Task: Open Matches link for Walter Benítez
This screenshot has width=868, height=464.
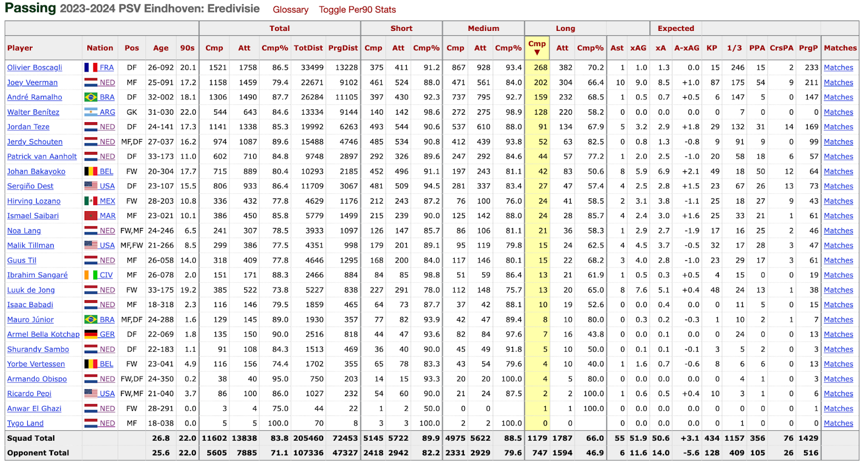Action: 838,112
